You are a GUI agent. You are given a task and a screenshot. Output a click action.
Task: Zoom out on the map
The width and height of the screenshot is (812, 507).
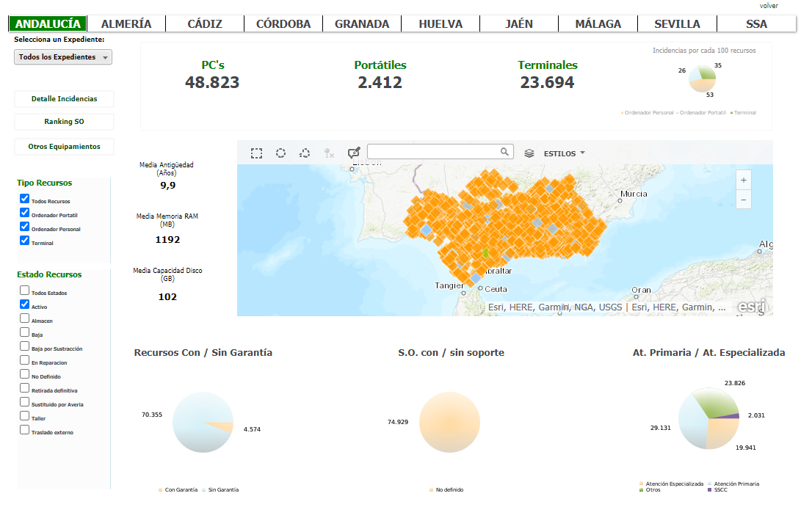(x=743, y=200)
